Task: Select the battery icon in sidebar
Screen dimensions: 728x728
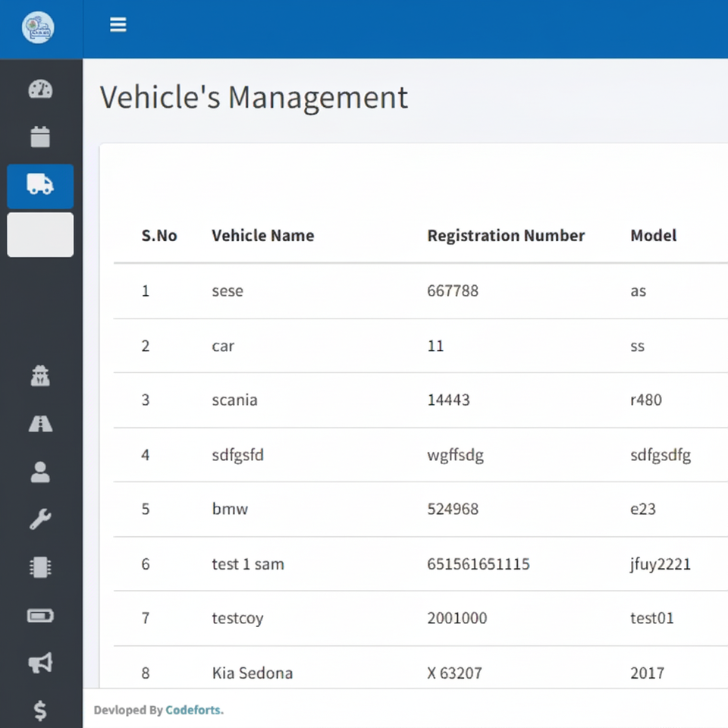Action: [40, 615]
